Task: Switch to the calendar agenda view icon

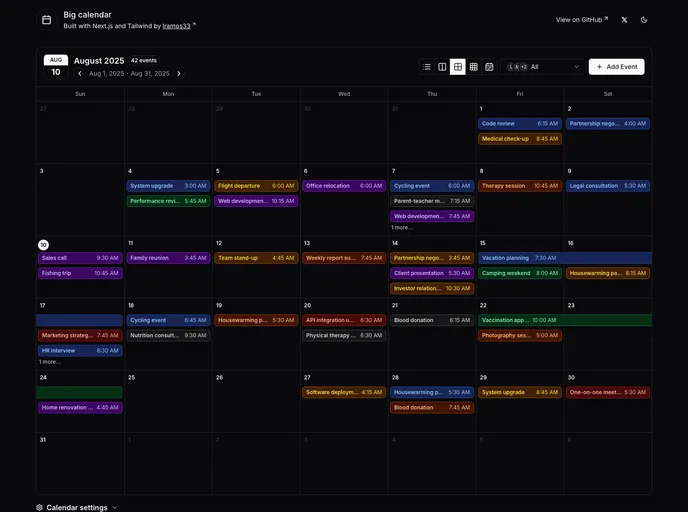Action: 489,67
